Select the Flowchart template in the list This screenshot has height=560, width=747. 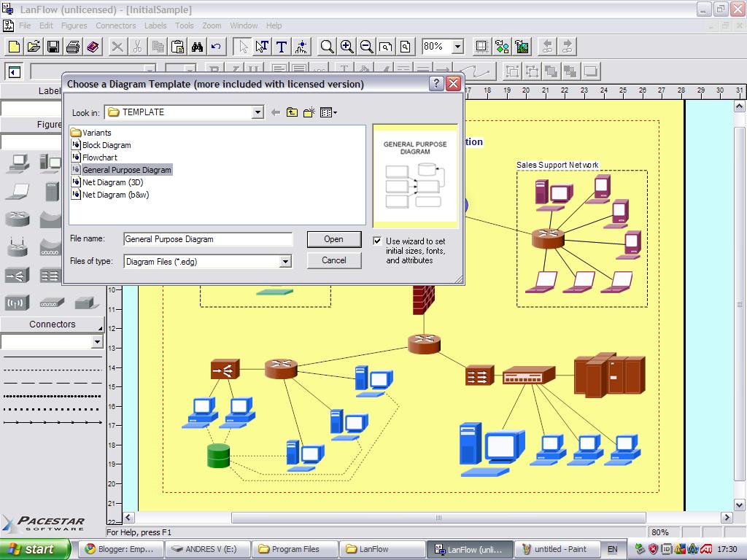pos(98,157)
